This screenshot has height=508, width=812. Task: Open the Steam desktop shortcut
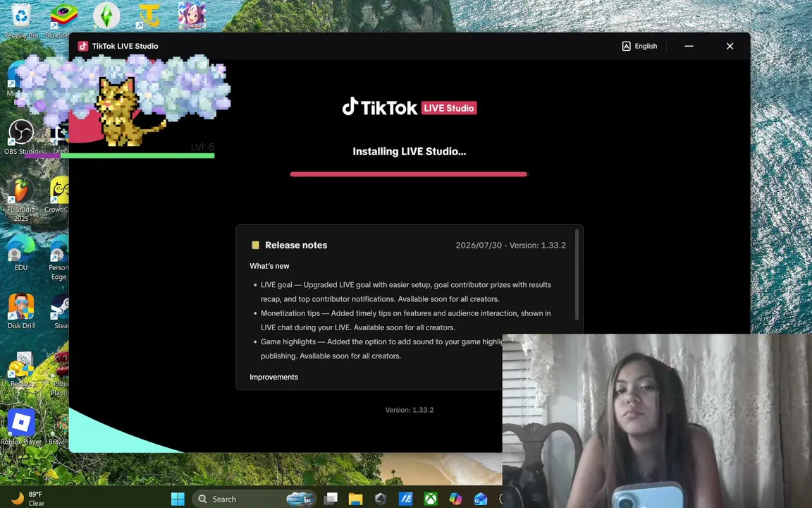click(60, 312)
